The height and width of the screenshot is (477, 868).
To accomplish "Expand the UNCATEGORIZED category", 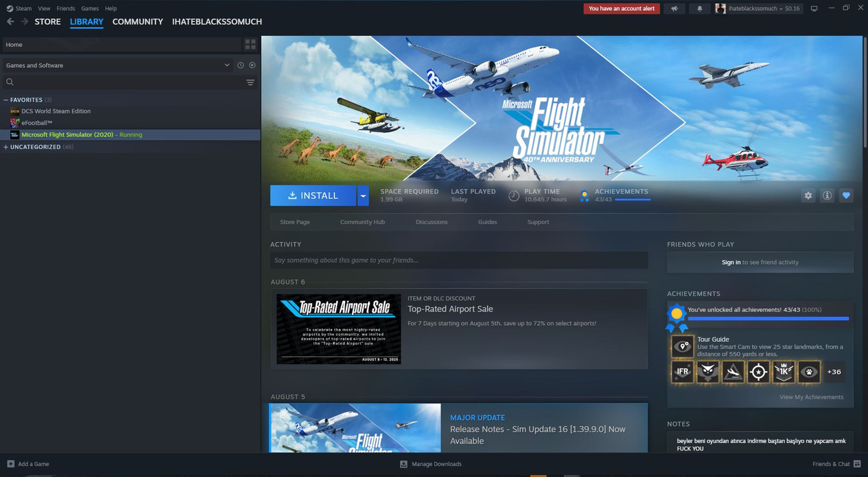I will click(6, 147).
